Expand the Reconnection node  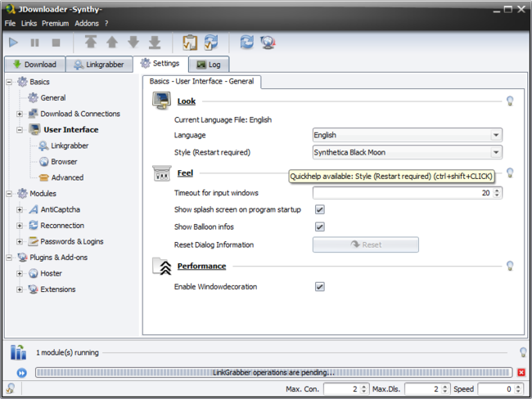click(20, 226)
